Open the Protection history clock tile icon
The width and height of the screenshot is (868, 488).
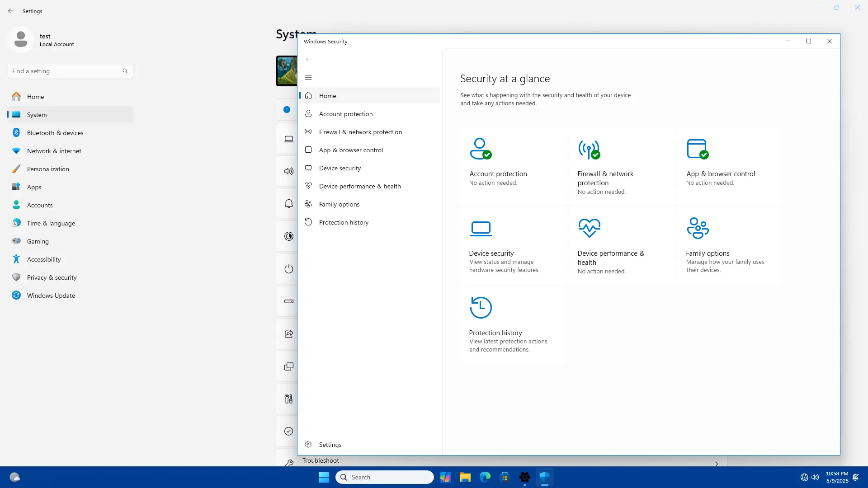pos(481,308)
